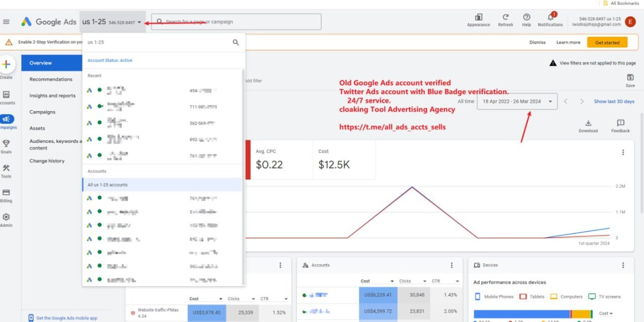Open the scorecard three-dot menu
This screenshot has height=322, width=644.
coord(623,152)
